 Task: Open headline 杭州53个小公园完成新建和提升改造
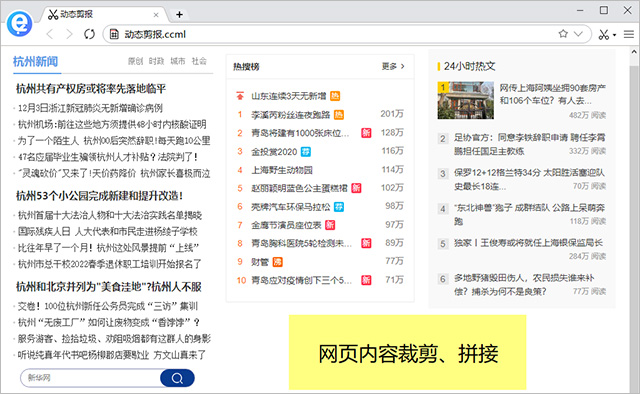point(99,196)
